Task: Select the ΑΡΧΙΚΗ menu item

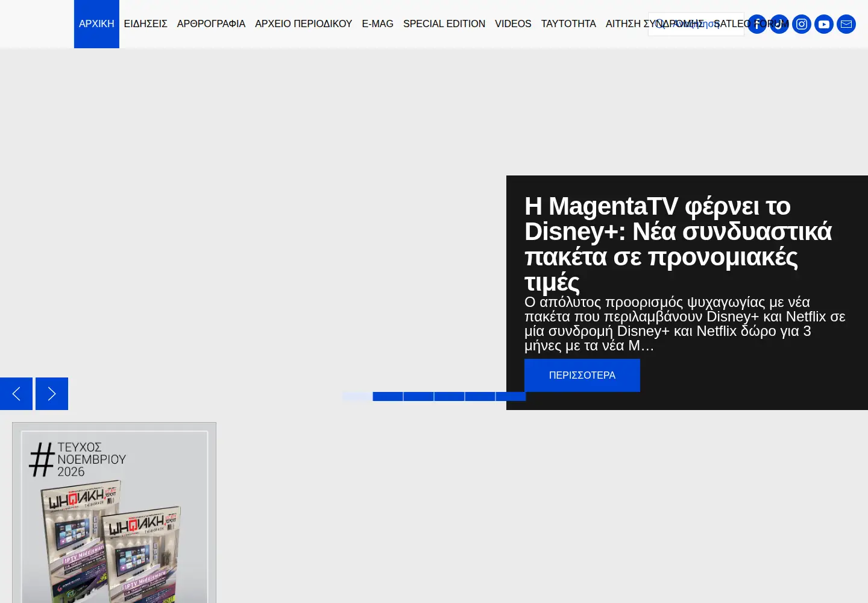Action: (96, 24)
